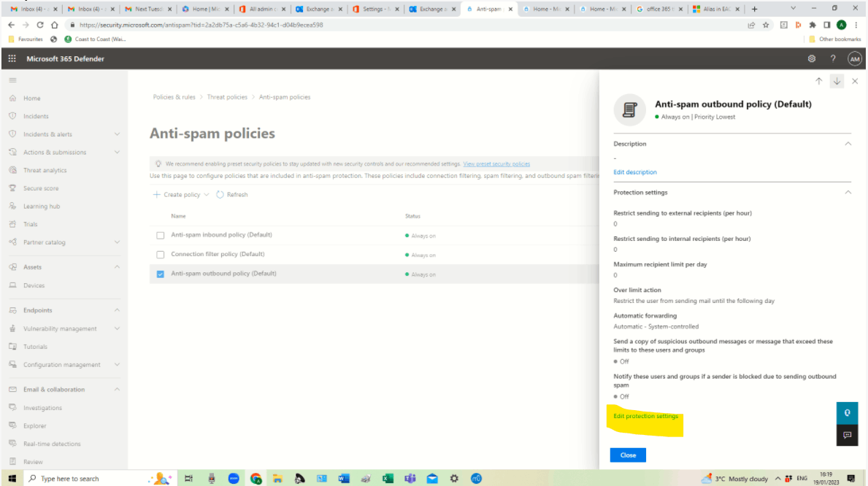Click the feedback chat icon button
This screenshot has height=486, width=868.
tap(847, 435)
